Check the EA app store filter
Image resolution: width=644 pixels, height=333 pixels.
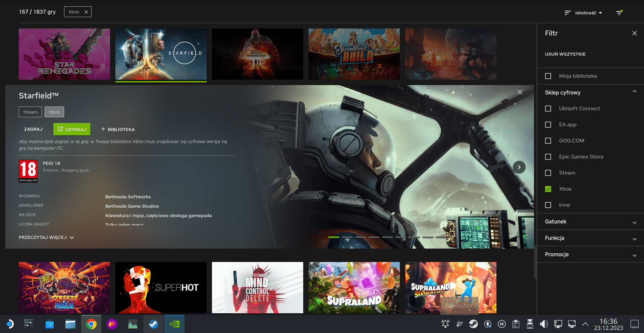tap(548, 125)
